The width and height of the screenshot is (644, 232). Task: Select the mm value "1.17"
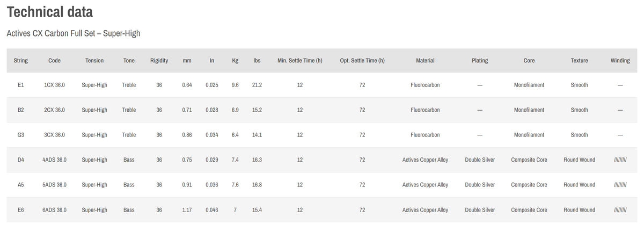[187, 210]
